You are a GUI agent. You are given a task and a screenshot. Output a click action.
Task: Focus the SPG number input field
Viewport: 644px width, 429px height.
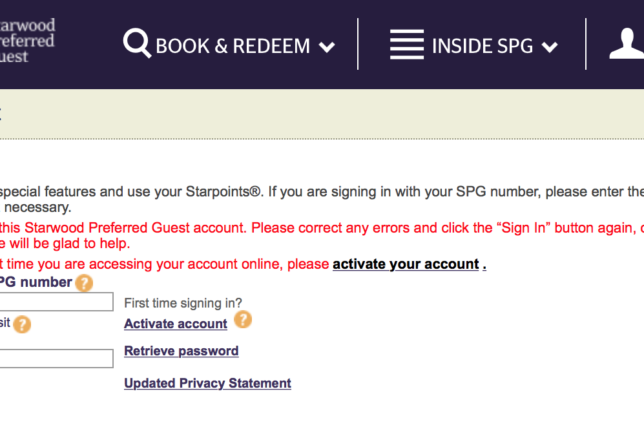point(56,302)
